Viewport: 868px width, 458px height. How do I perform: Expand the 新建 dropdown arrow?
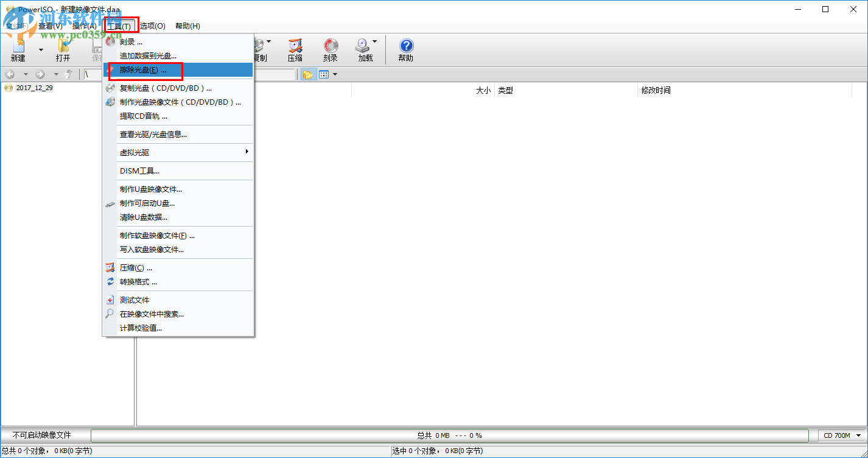click(x=41, y=49)
